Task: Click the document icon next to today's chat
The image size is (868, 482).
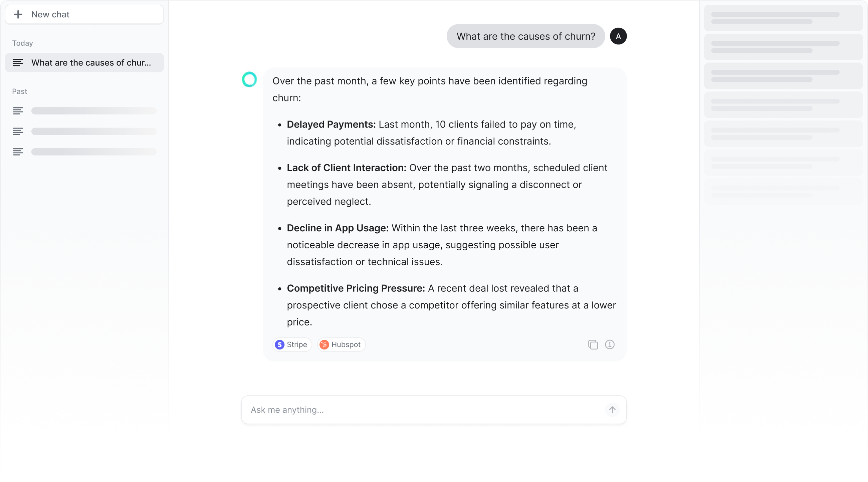Action: [x=18, y=62]
